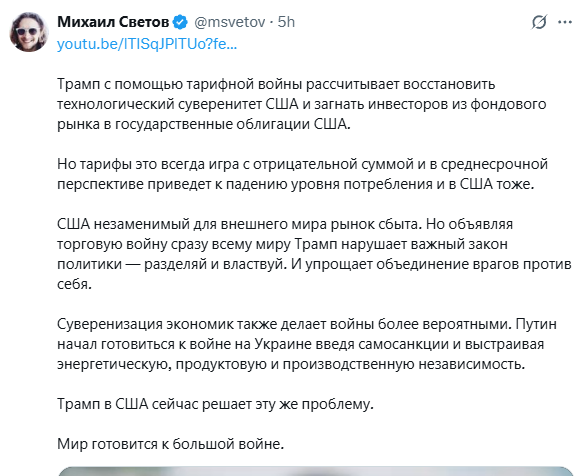Click the paragraph starting 'Но тарифы это'
Viewport: 580px width, 476px height.
tap(302, 174)
